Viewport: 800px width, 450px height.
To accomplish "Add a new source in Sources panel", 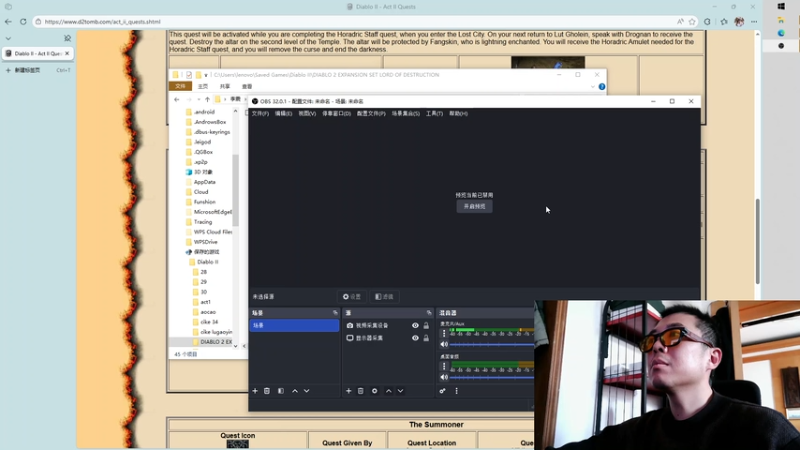I will point(348,391).
